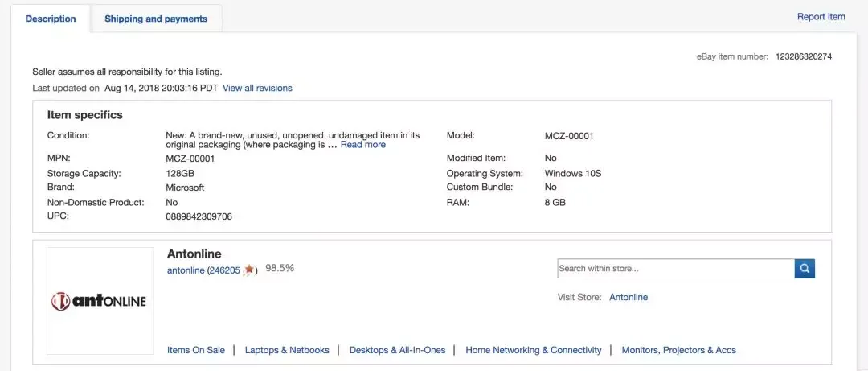Click the Custom Bundle label
This screenshot has width=868, height=371.
(480, 188)
